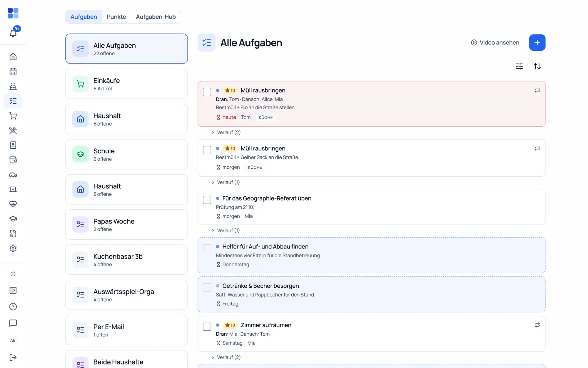Open the Kuchenbasar 3b list
588x368 pixels.
(126, 260)
